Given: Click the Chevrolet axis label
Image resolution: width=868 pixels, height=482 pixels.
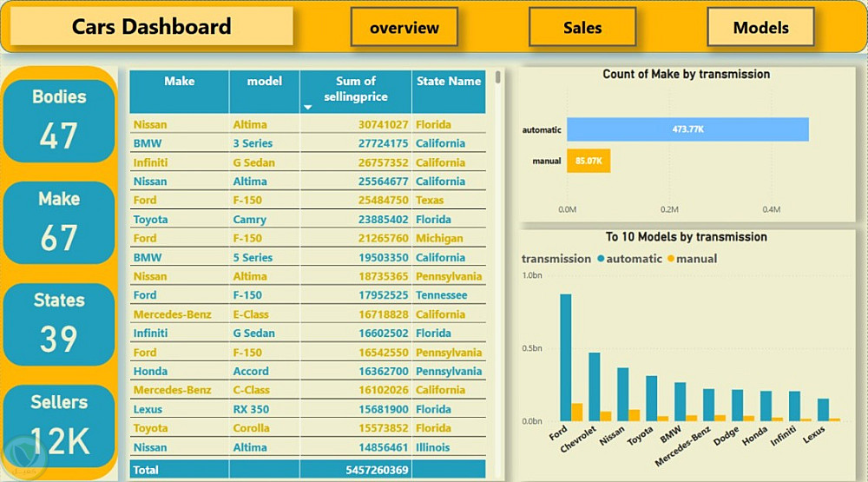Looking at the screenshot, I should tap(578, 439).
